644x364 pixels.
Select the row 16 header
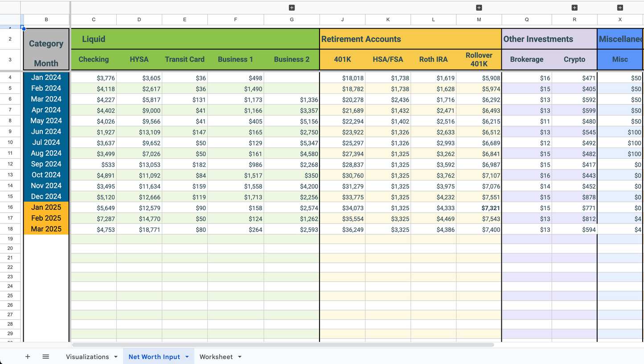10,207
